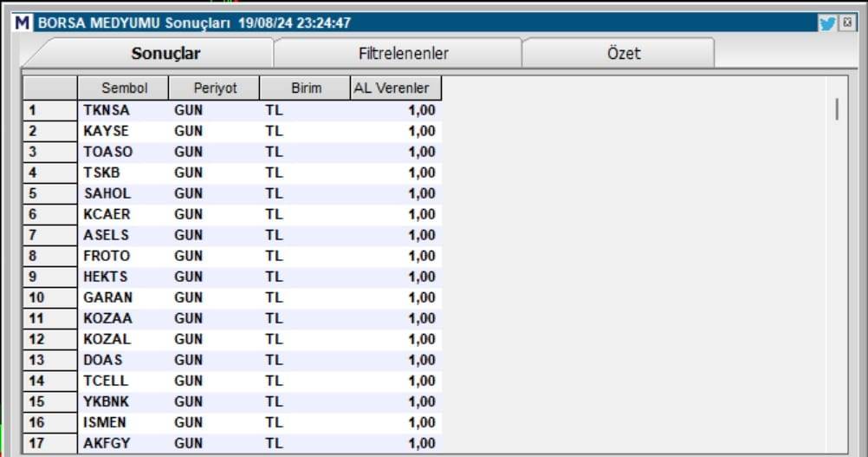Click the TL unit cell for YKBNK
The height and width of the screenshot is (457, 868).
pos(306,402)
